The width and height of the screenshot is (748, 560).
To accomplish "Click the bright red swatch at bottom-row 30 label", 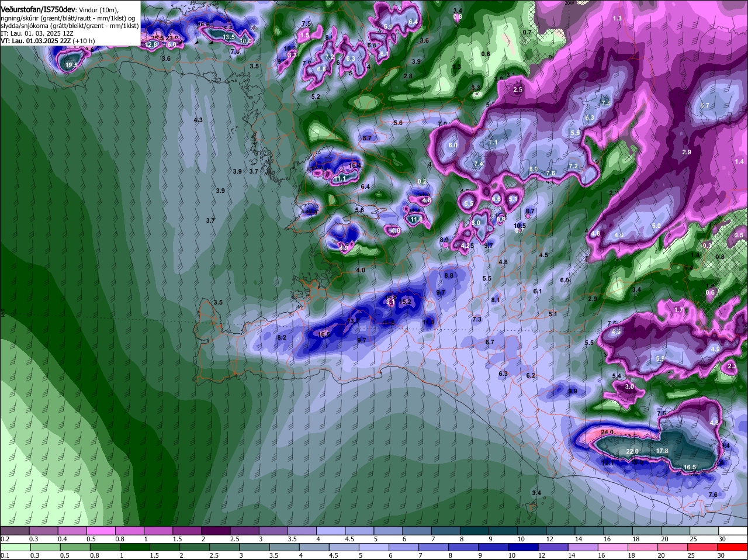I will (733, 547).
